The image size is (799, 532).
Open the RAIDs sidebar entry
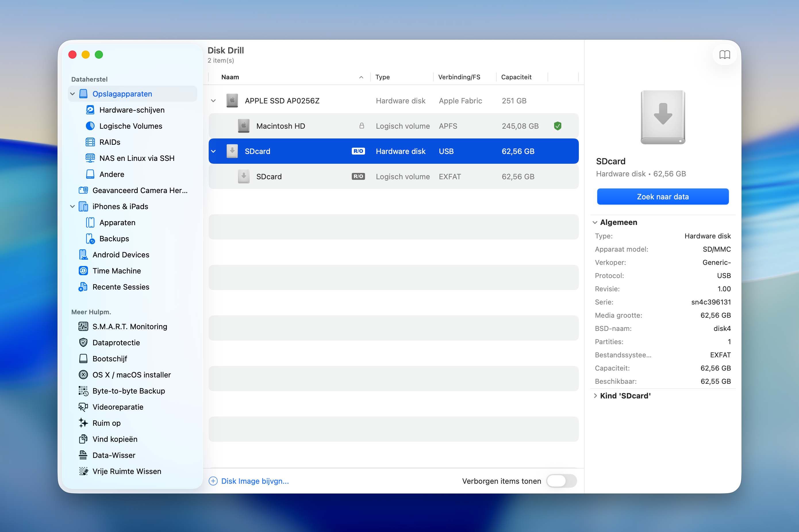110,142
